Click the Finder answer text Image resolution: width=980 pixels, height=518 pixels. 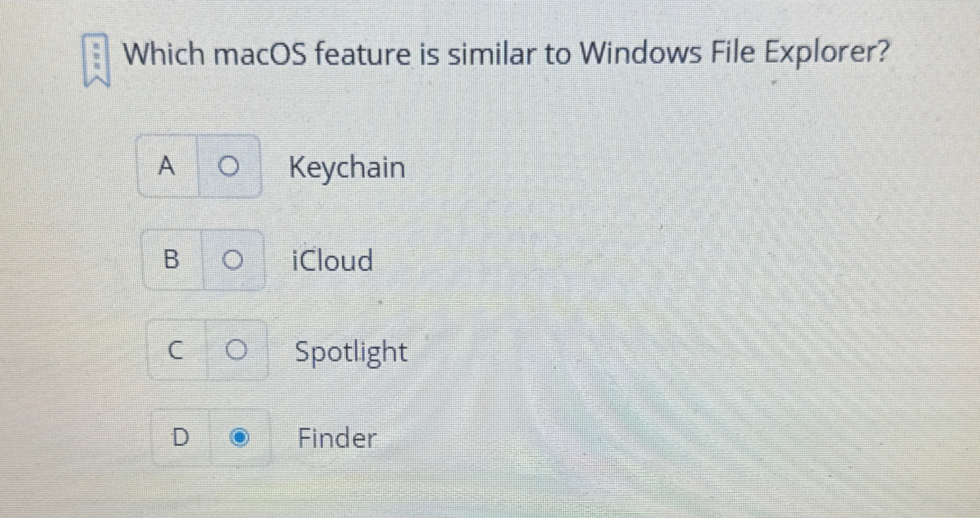coord(337,437)
